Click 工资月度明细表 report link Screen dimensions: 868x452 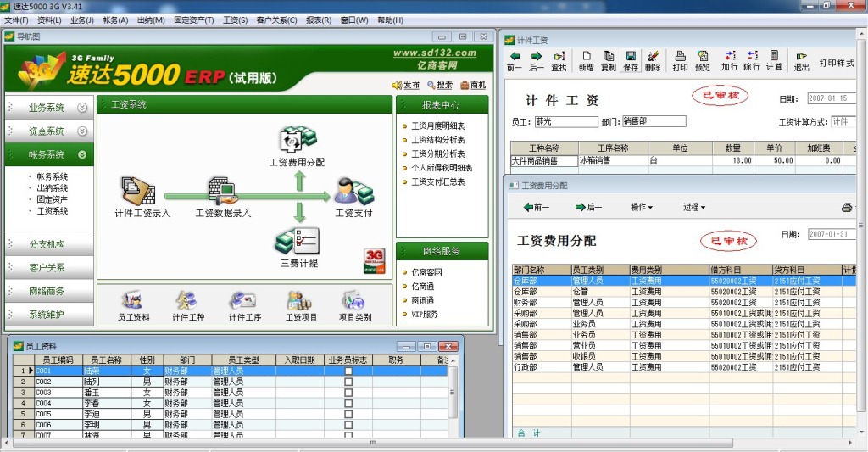[x=438, y=126]
